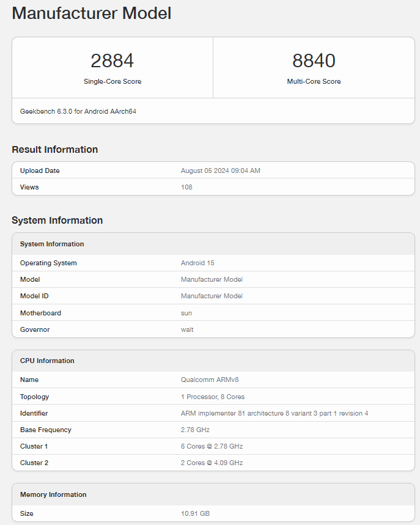Select the Cluster 2 value at 4.09 GHz
This screenshot has width=420, height=525.
tap(212, 463)
